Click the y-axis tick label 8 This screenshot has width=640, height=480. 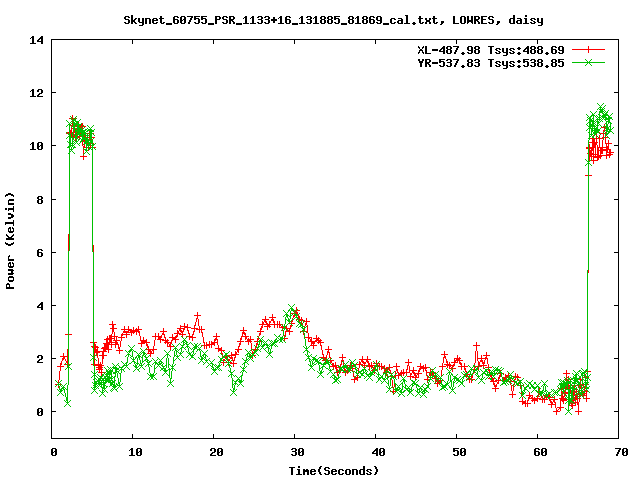click(x=40, y=200)
